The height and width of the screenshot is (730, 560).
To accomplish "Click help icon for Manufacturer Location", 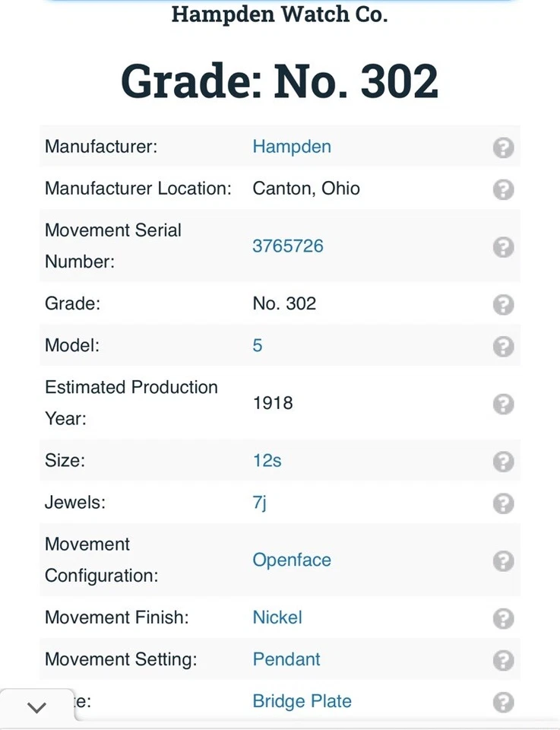I will point(503,189).
